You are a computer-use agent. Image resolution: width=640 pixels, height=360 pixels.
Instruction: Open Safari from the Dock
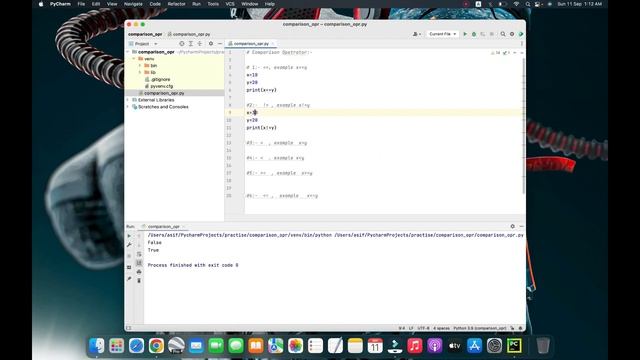pos(136,346)
